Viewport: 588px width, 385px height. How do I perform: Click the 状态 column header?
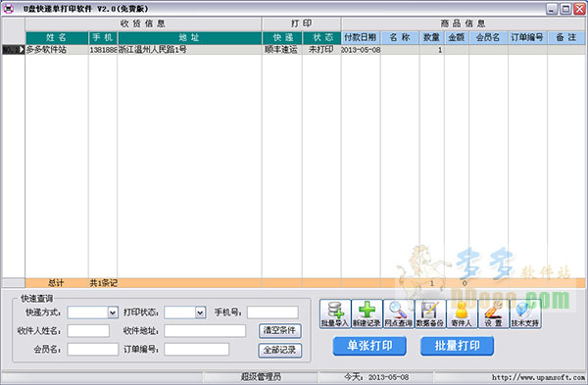321,38
